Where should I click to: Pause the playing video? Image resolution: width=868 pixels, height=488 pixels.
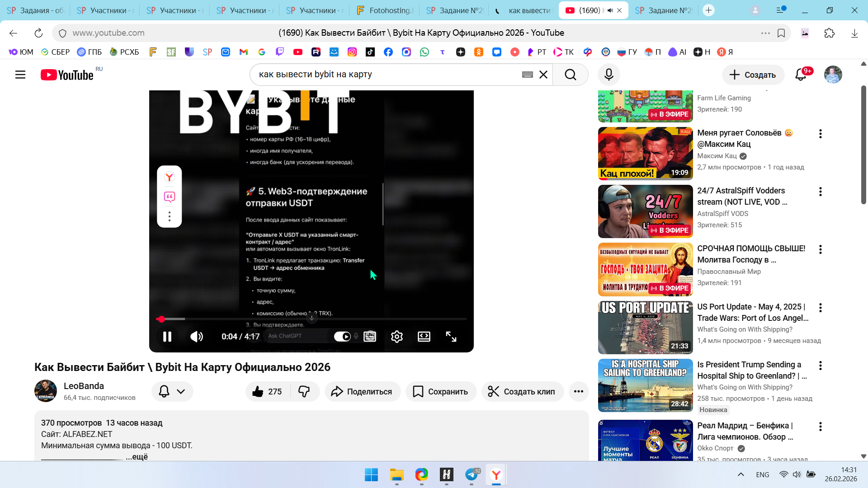click(167, 337)
